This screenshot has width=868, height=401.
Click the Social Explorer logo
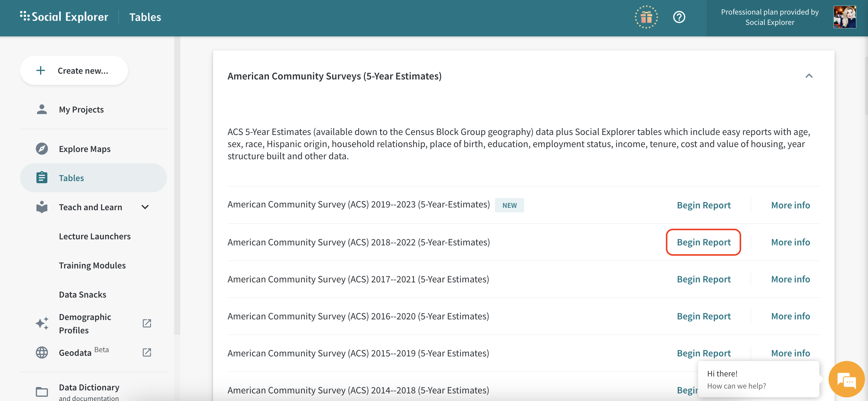64,16
